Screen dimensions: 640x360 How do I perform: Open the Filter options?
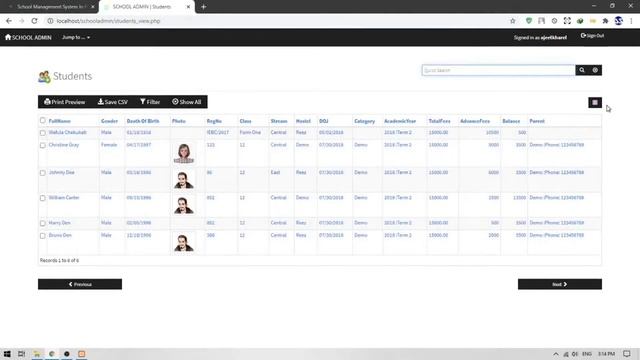[150, 102]
